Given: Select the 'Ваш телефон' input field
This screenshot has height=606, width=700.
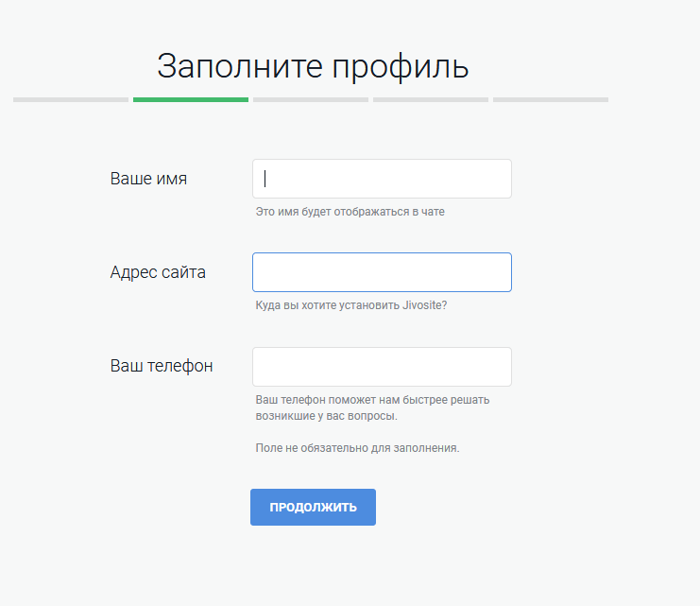Looking at the screenshot, I should [x=382, y=367].
